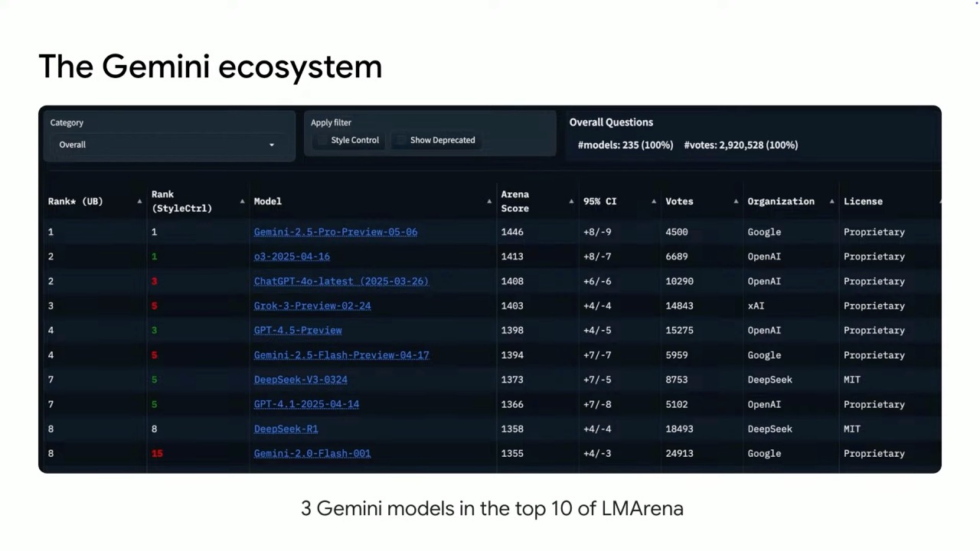The image size is (980, 551).
Task: Enable the Show Deprecated checkbox
Action: pyautogui.click(x=401, y=140)
